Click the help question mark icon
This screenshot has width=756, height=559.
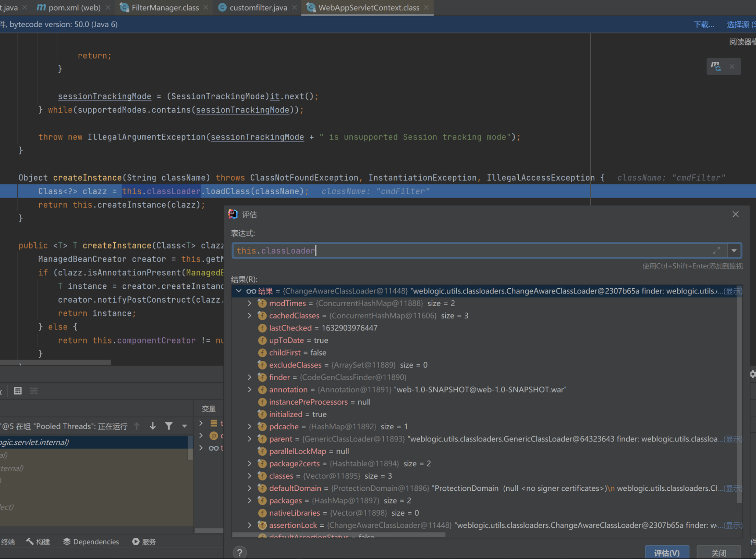tap(240, 552)
